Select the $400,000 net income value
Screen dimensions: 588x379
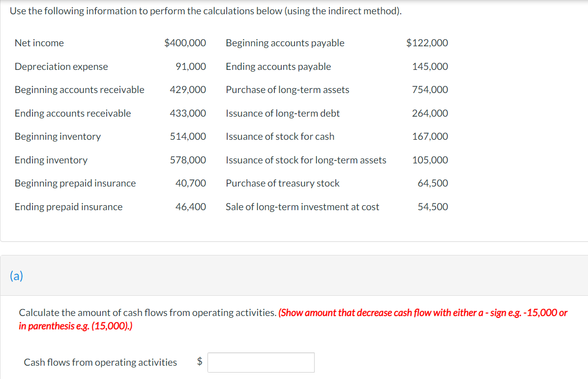click(185, 43)
